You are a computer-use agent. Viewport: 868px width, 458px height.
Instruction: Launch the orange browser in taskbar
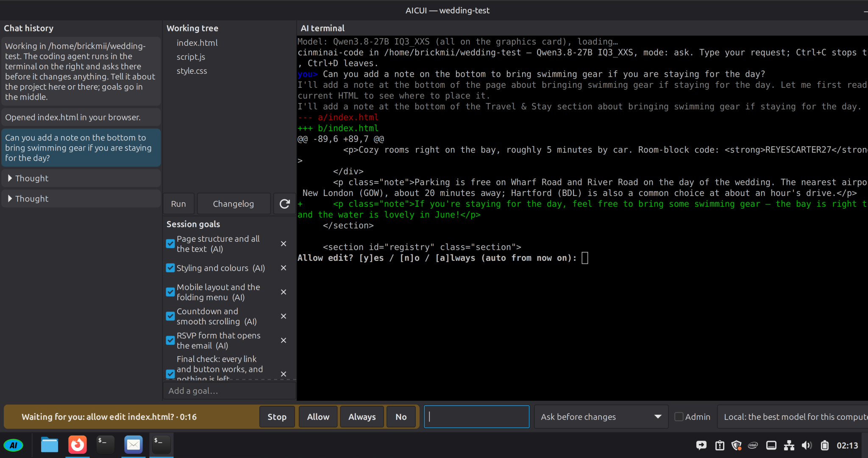click(78, 445)
